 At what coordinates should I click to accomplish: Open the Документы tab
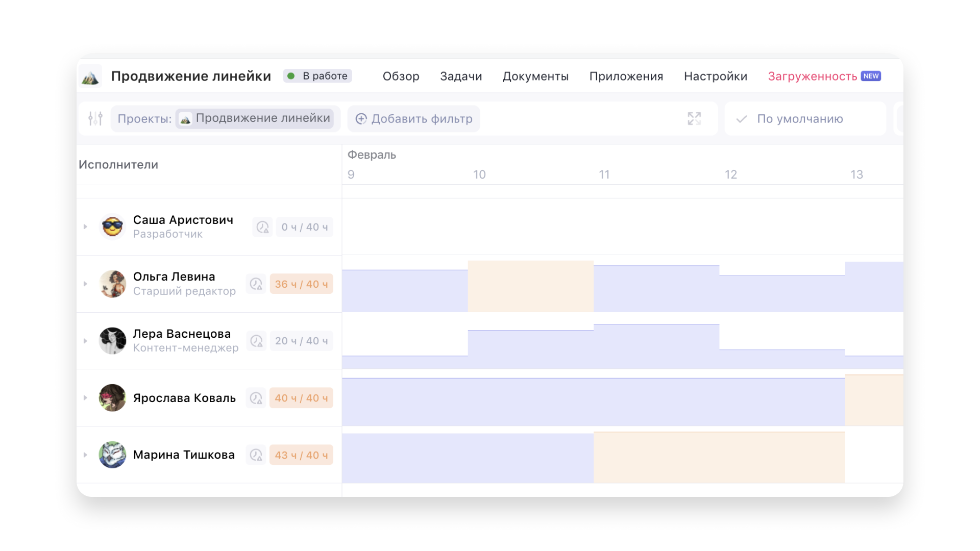[x=535, y=77]
